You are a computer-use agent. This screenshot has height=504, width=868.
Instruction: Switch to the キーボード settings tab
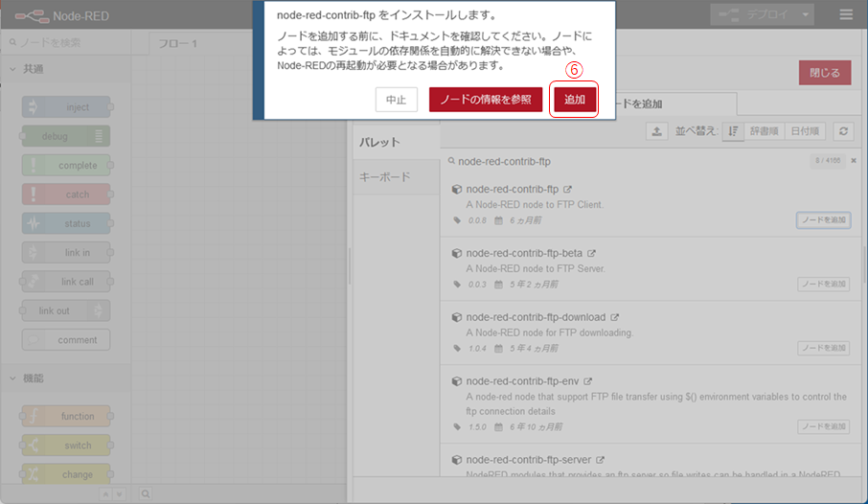(383, 177)
